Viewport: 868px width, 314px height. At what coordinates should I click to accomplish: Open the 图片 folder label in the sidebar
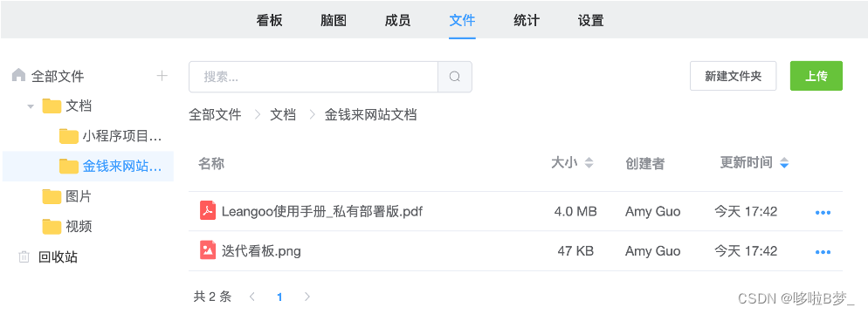79,196
